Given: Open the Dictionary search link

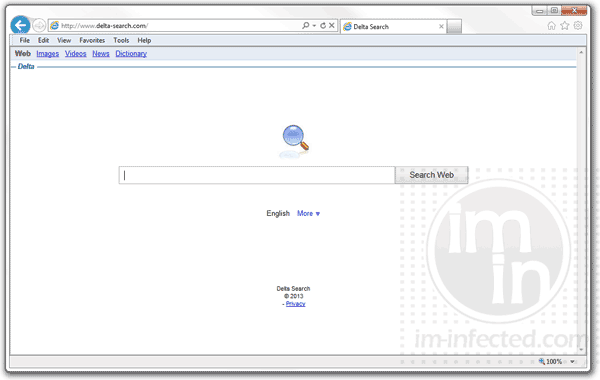Looking at the screenshot, I should pos(131,54).
